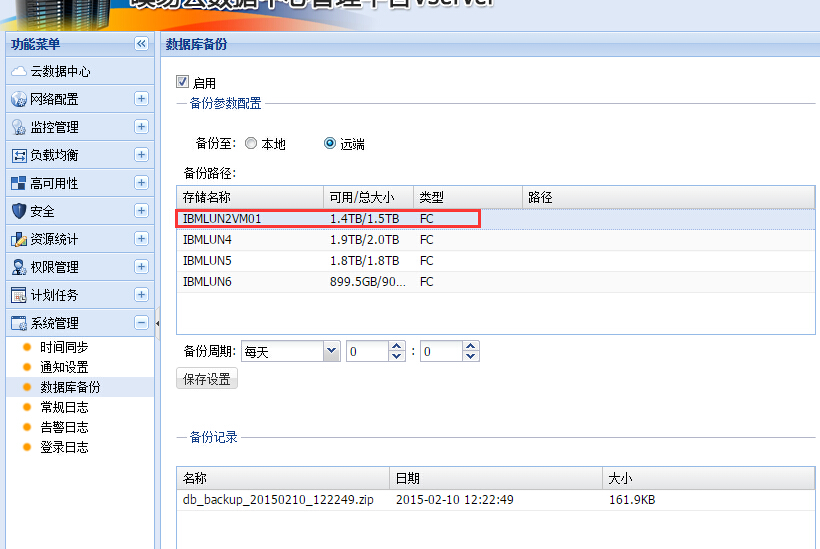820x549 pixels.
Task: Collapse the 功能菜单 sidebar panel
Action: pos(141,43)
